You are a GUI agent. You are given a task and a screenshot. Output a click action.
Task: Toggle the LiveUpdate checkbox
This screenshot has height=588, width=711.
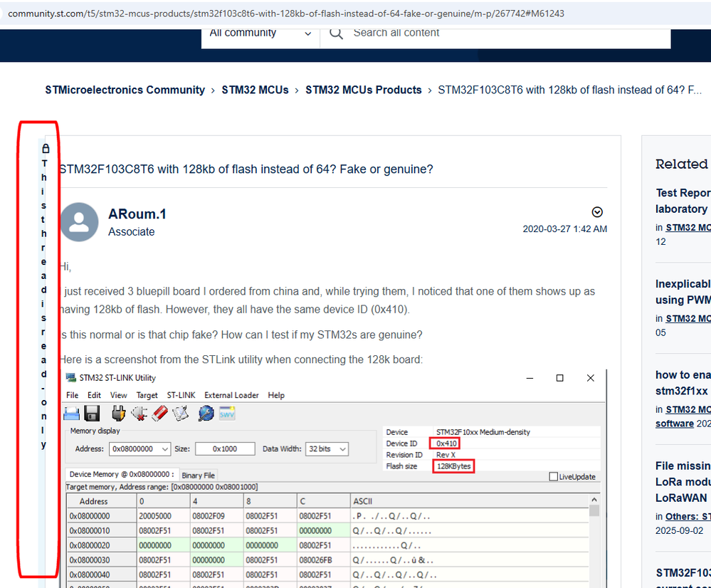coord(553,476)
